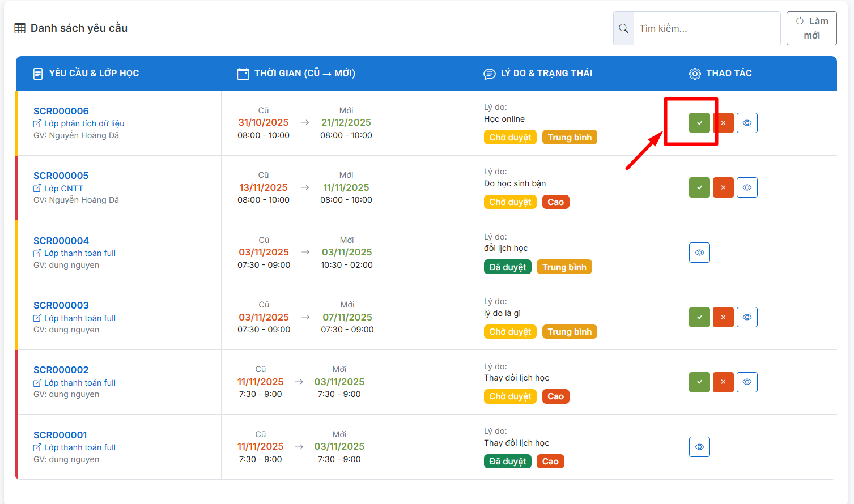Viewport: 854px width, 504px height.
Task: Approve request SCR000006 with green checkmark
Action: click(x=699, y=123)
